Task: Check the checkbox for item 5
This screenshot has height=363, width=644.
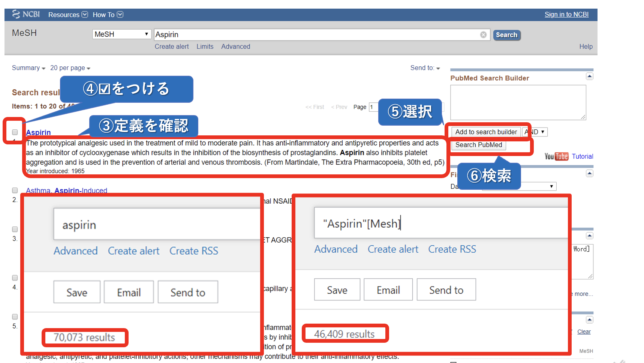Action: click(15, 316)
